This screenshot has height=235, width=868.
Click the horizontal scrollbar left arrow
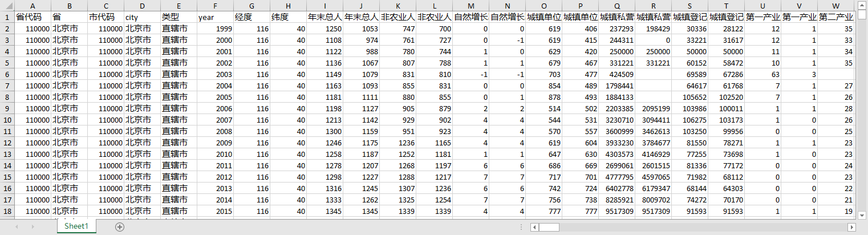point(534,227)
